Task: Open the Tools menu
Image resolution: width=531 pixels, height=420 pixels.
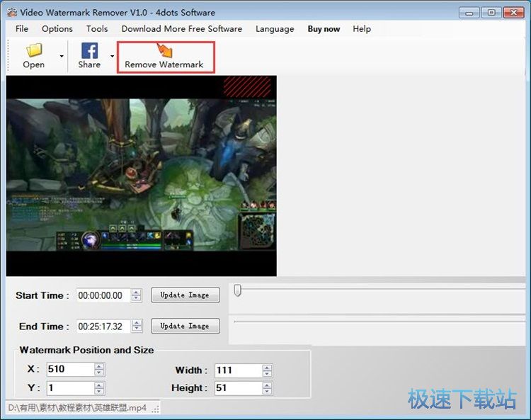Action: click(97, 29)
